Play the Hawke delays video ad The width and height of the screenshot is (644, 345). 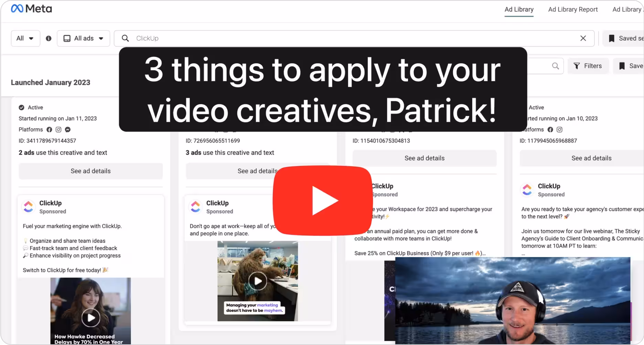click(91, 318)
